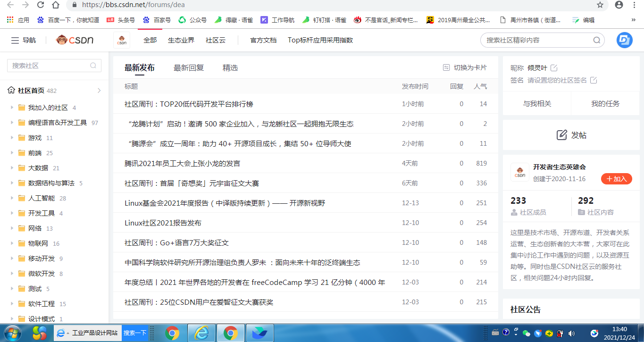The height and width of the screenshot is (342, 644).
Task: Open the 我的任务 section
Action: (605, 103)
